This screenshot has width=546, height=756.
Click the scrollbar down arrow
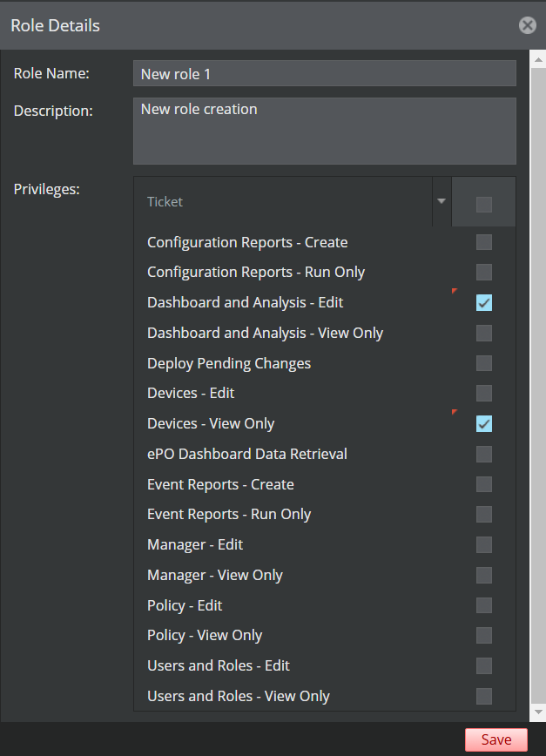coord(538,712)
